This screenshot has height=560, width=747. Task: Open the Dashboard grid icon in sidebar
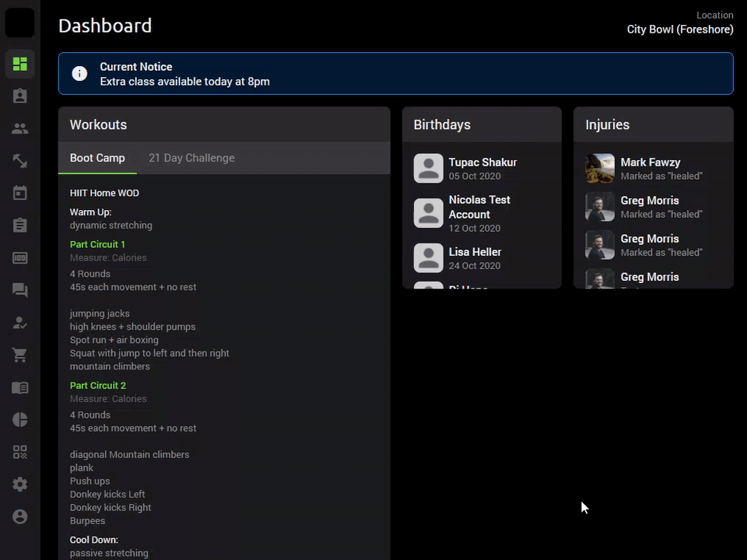20,64
